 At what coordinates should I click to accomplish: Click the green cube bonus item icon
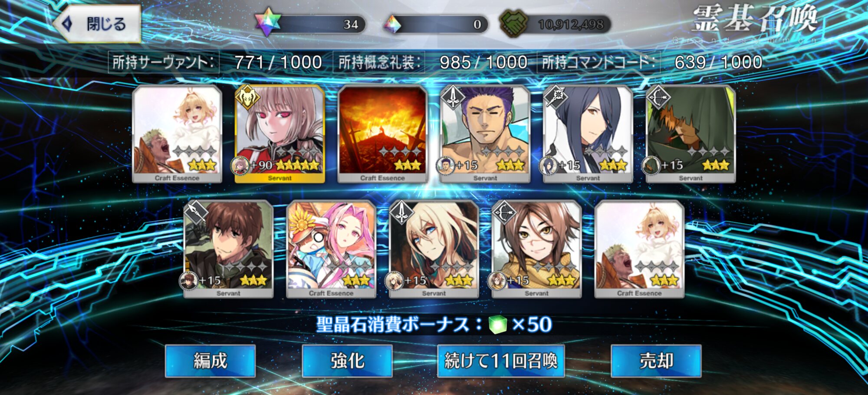[x=497, y=325]
